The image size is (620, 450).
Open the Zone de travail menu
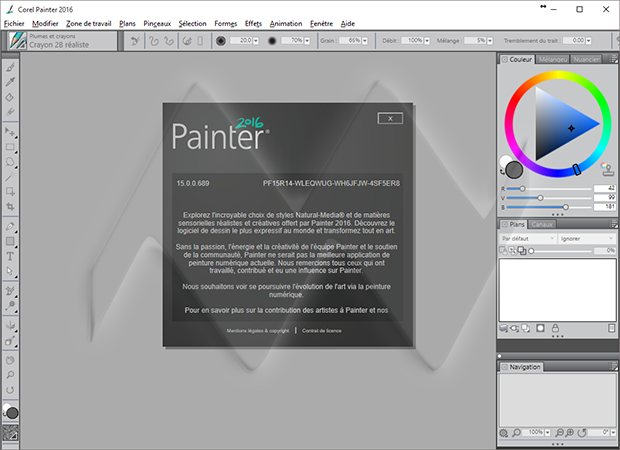click(x=89, y=24)
